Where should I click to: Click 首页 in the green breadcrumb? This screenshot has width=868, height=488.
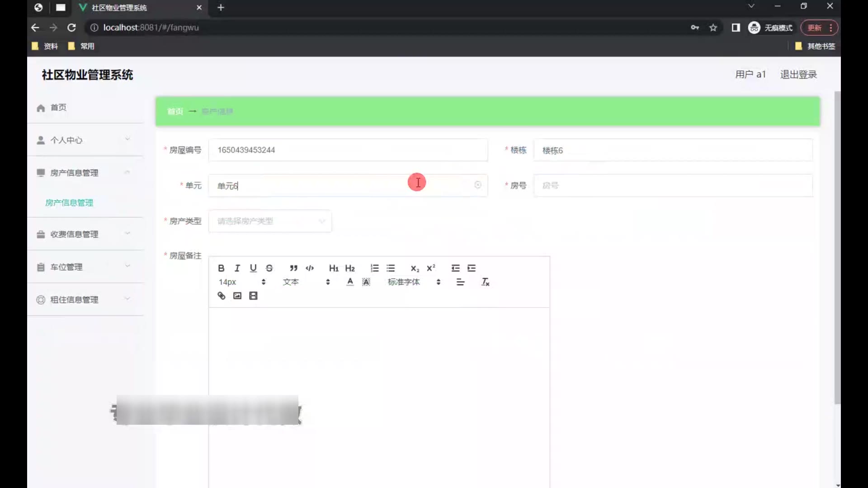pyautogui.click(x=175, y=111)
